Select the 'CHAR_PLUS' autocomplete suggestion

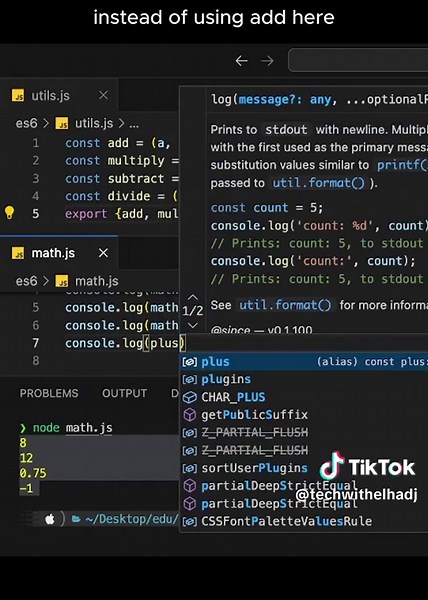pos(304,397)
